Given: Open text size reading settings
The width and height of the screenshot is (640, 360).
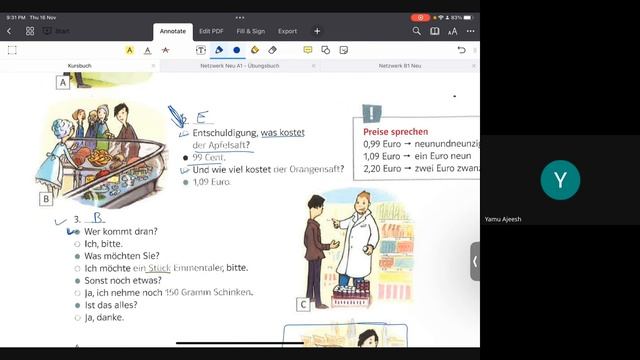Looking at the screenshot, I should pos(453,31).
